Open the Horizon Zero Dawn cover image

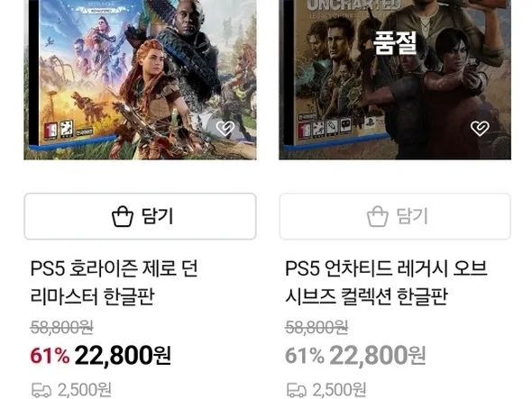140,79
